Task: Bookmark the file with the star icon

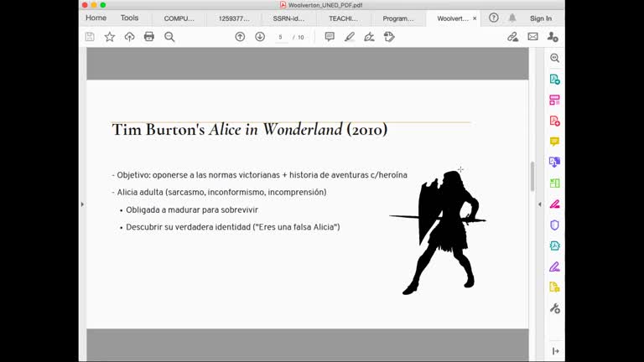Action: point(110,37)
